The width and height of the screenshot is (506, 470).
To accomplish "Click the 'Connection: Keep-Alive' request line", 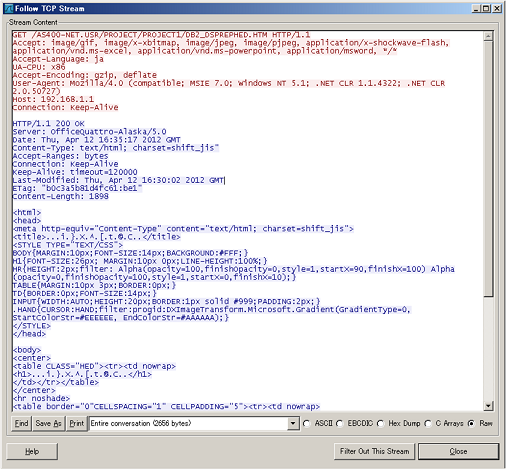I will click(65, 107).
